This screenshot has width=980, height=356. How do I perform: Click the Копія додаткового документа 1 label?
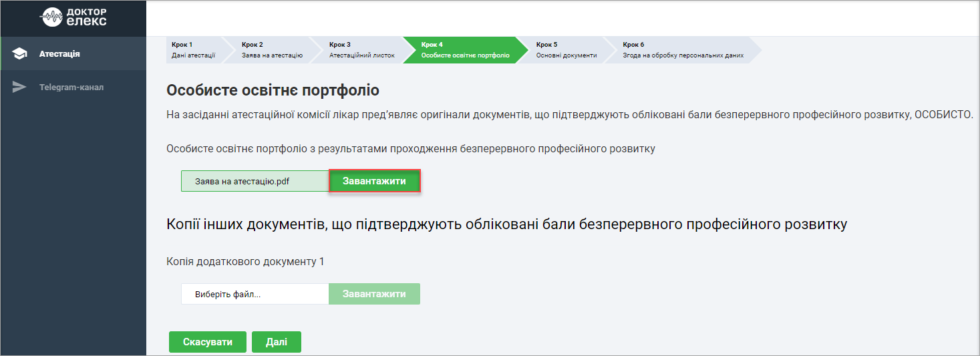[245, 262]
